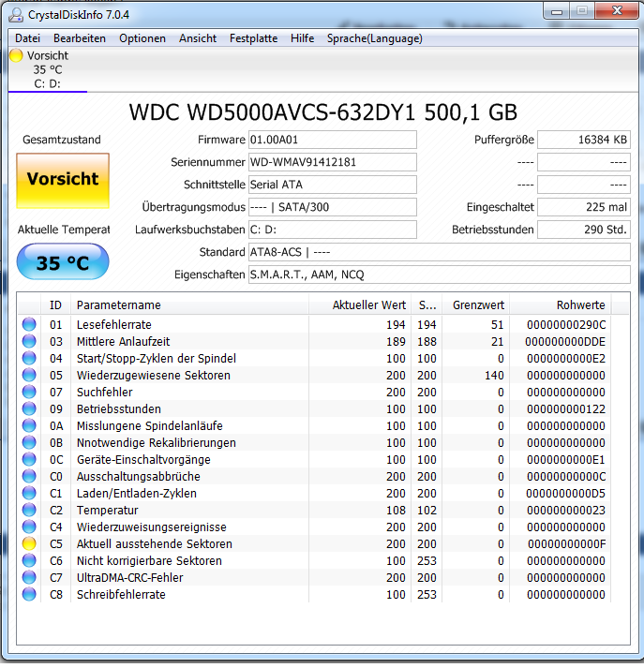
Task: Click the Übertragungsmodus field SATA/300
Action: tap(333, 207)
